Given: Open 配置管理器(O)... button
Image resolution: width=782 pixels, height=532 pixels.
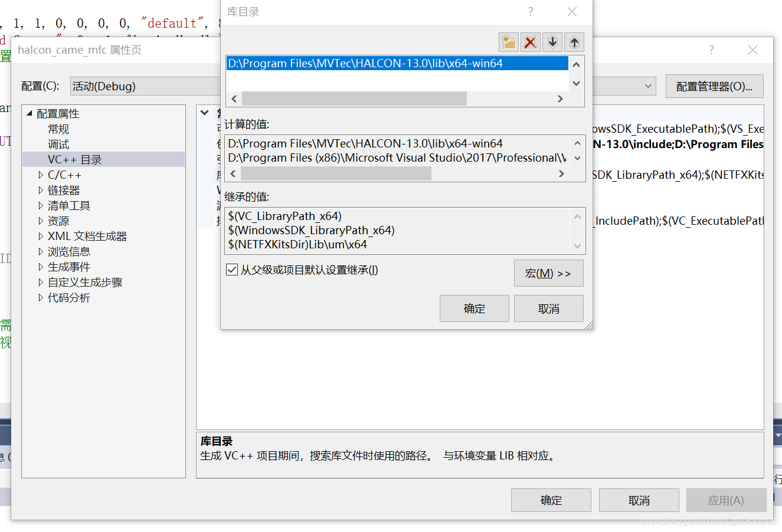Looking at the screenshot, I should (x=715, y=86).
